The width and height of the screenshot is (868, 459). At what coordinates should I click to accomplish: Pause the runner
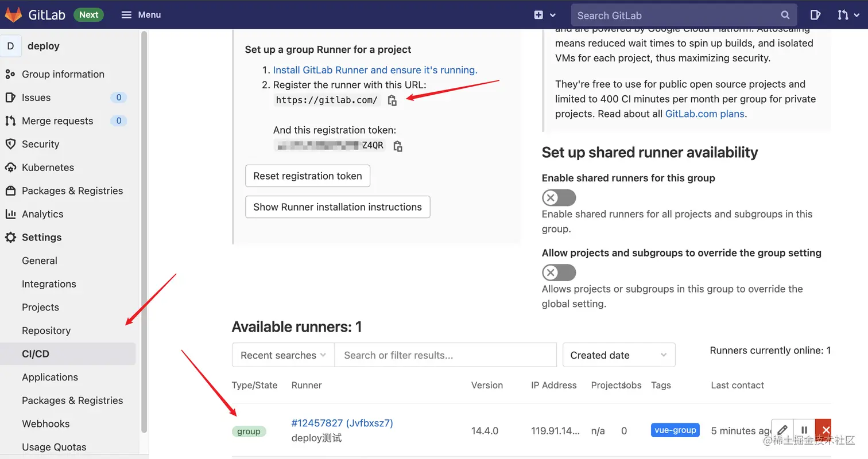click(x=804, y=430)
